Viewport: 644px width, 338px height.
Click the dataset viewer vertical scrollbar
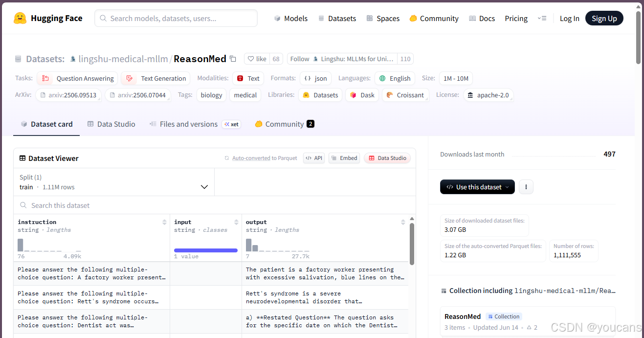point(412,244)
